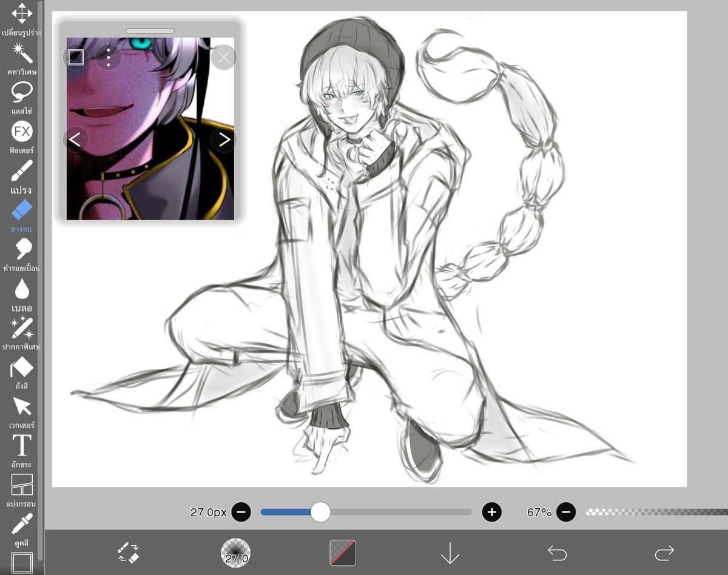This screenshot has width=728, height=575.
Task: Open reference window three-dot menu
Action: [109, 57]
